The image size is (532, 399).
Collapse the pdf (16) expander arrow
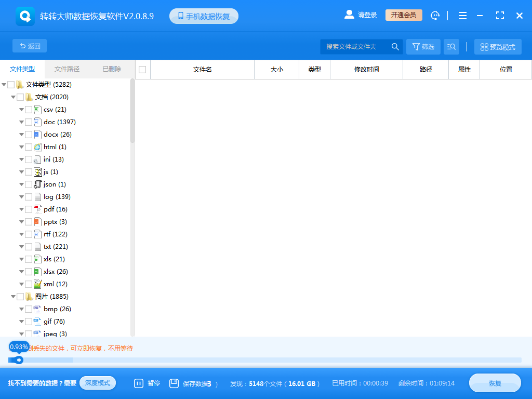pyautogui.click(x=21, y=209)
